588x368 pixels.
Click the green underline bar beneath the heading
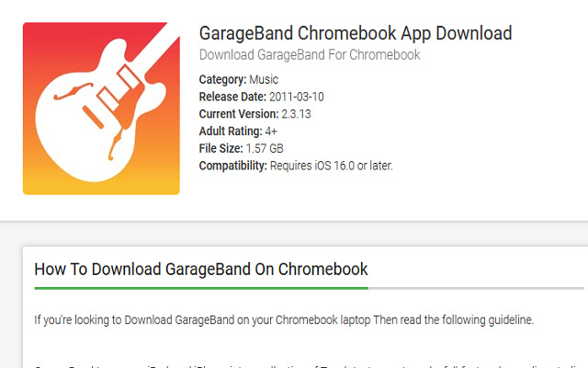pos(200,288)
